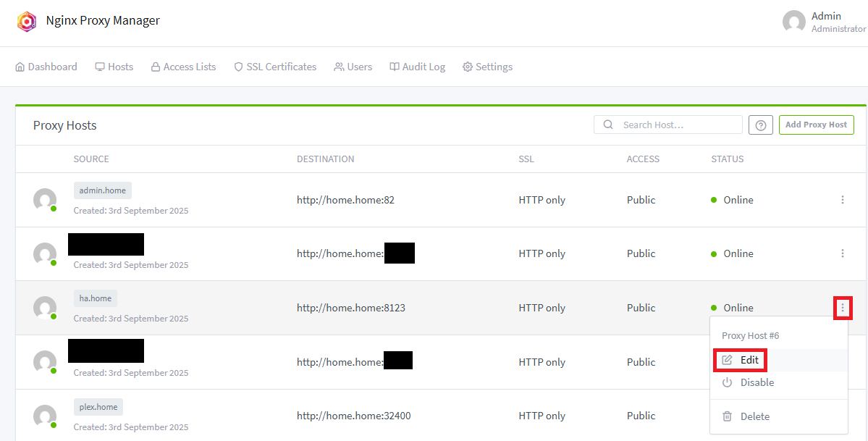Open the help question mark button

(x=760, y=125)
